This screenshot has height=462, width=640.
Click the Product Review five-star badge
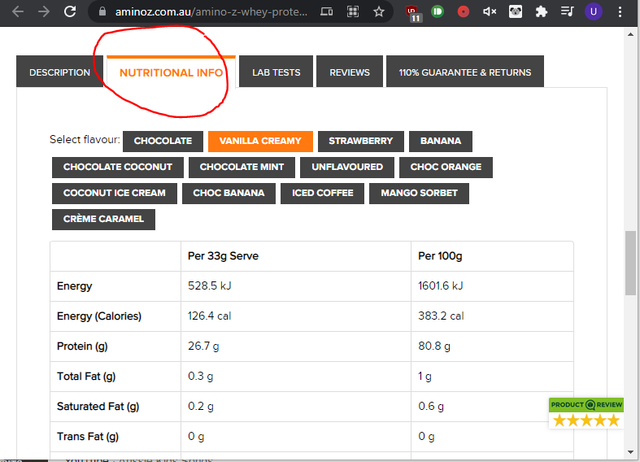coord(586,413)
